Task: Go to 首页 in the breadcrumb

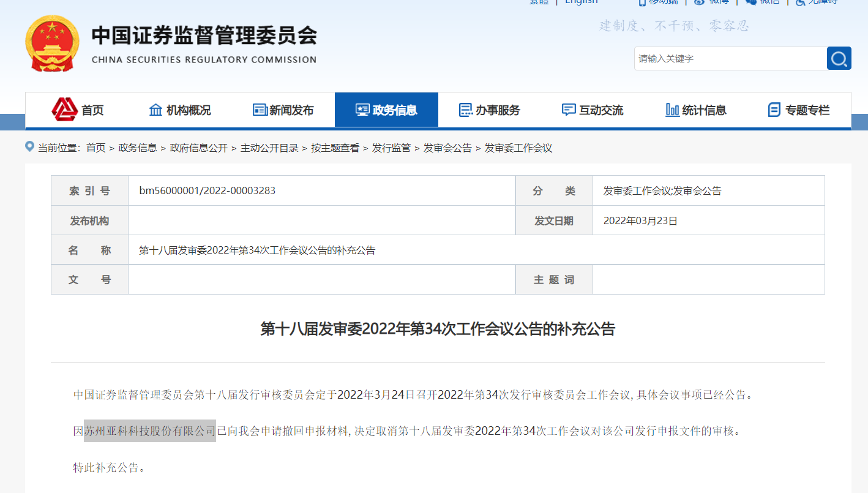Action: click(95, 148)
